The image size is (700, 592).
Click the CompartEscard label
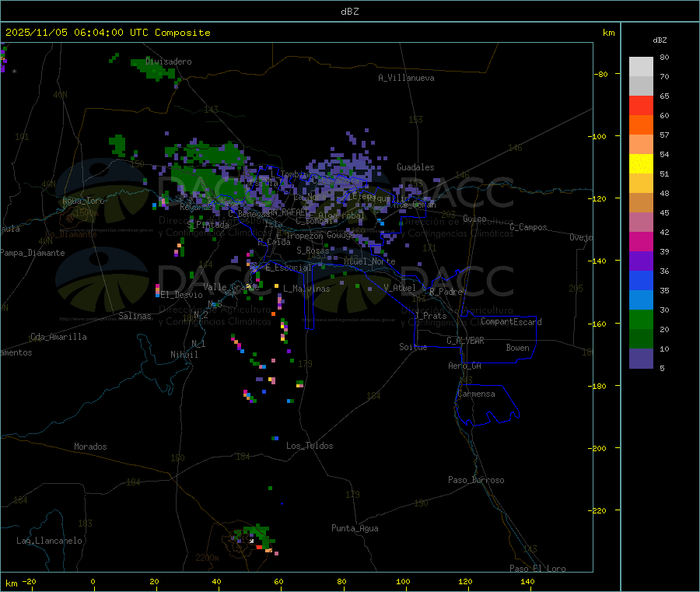(511, 321)
